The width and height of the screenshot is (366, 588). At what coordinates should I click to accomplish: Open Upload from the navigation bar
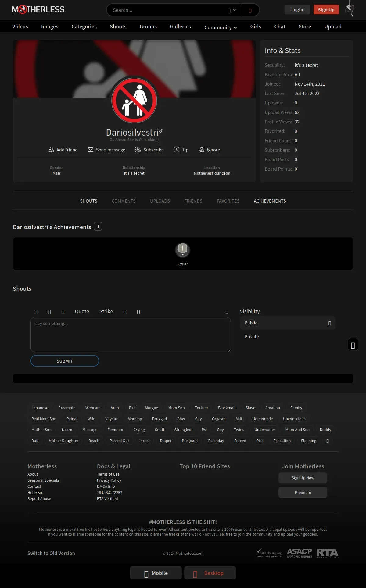pyautogui.click(x=333, y=27)
